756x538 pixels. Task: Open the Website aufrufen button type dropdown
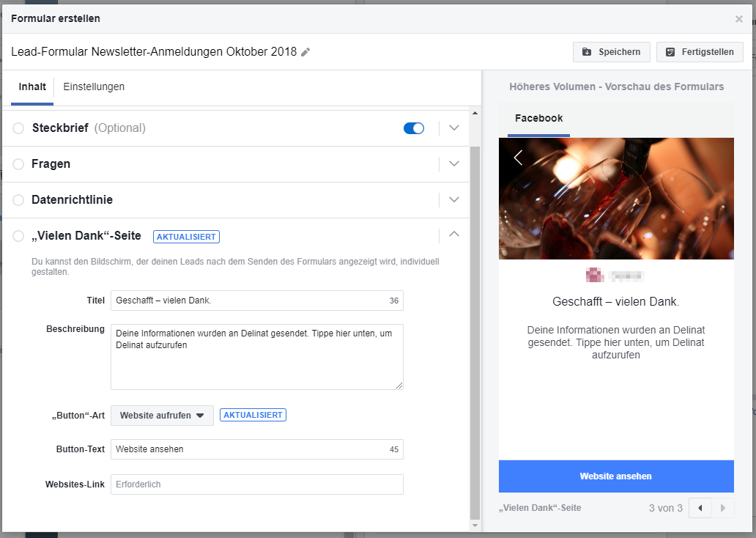[x=162, y=416]
